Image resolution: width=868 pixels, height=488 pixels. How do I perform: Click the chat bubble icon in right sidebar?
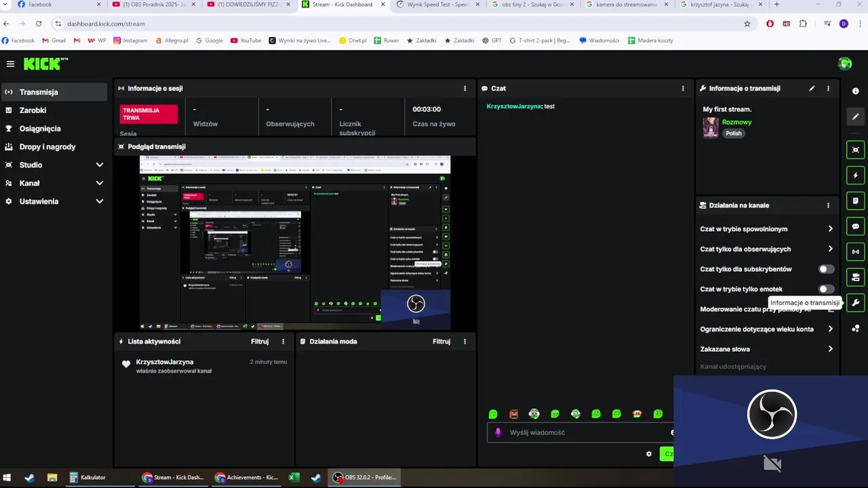pos(855,226)
